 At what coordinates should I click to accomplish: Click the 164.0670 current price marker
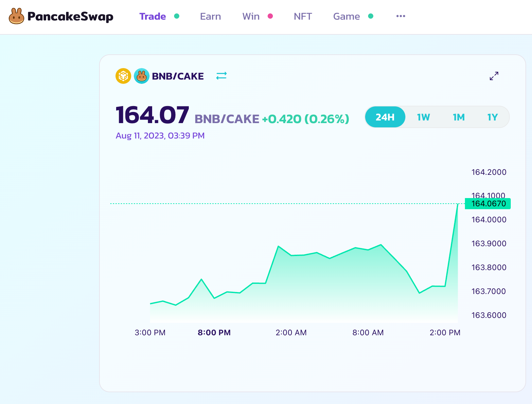point(488,204)
